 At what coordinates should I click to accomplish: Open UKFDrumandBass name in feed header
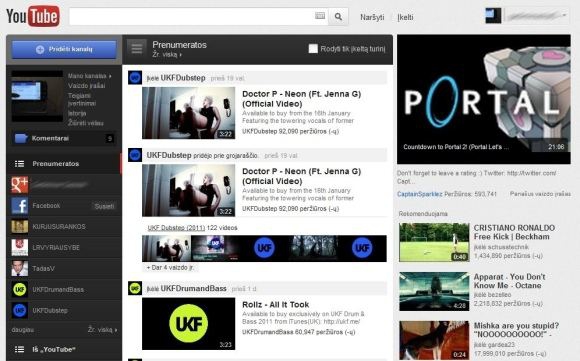193,288
